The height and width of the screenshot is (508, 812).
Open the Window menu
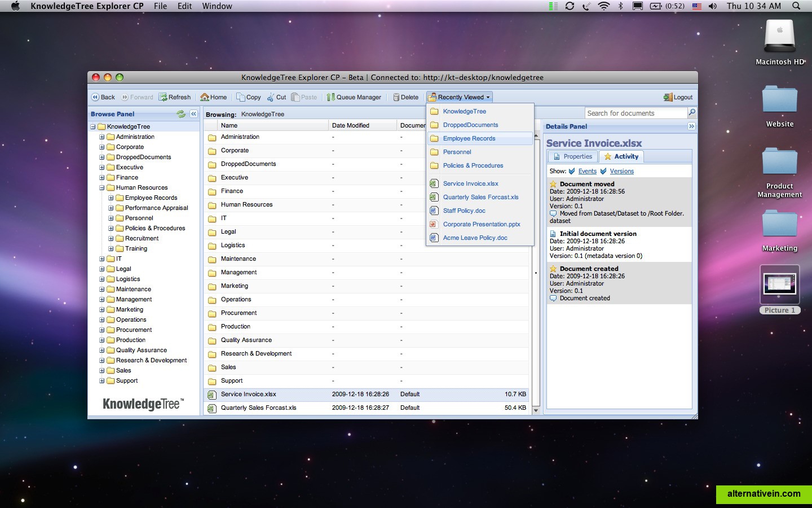pyautogui.click(x=217, y=6)
